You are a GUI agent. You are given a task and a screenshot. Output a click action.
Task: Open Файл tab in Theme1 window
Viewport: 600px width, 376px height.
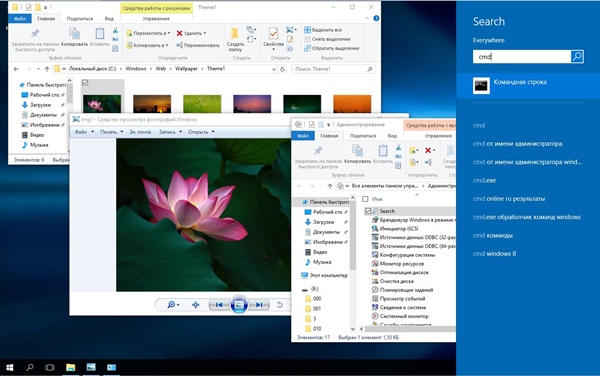click(20, 18)
